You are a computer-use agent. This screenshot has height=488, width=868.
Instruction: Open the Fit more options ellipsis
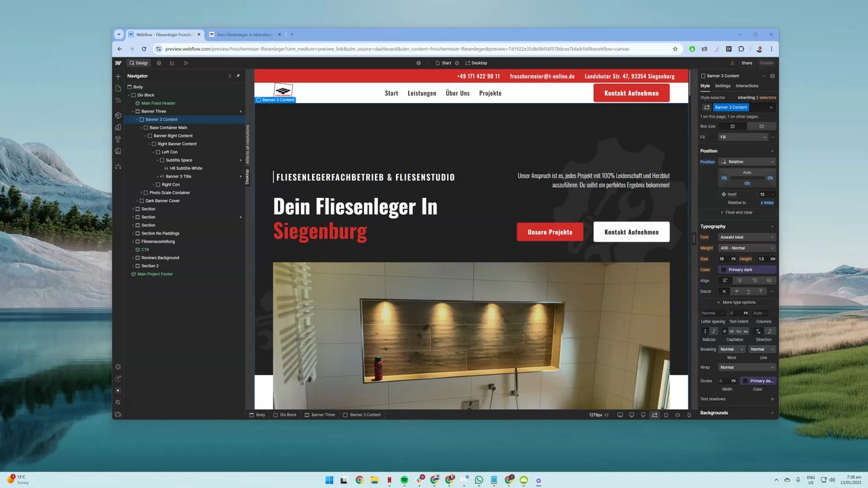(x=772, y=137)
